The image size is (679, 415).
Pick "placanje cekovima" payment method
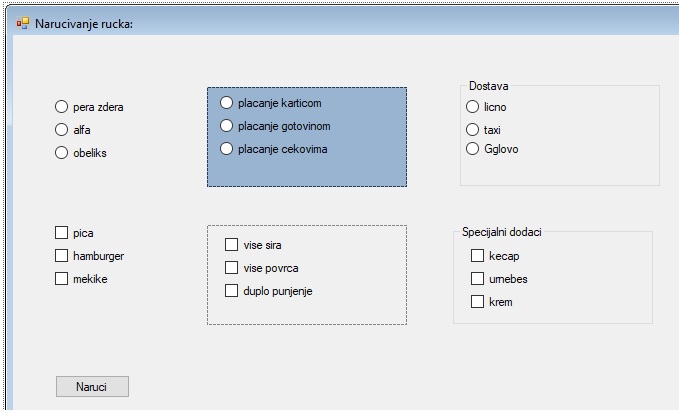(227, 149)
